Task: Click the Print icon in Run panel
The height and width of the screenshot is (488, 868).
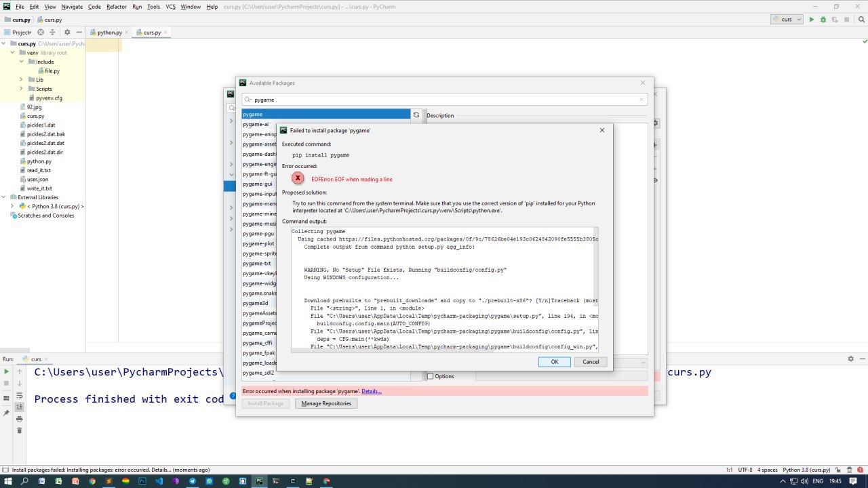Action: point(20,419)
